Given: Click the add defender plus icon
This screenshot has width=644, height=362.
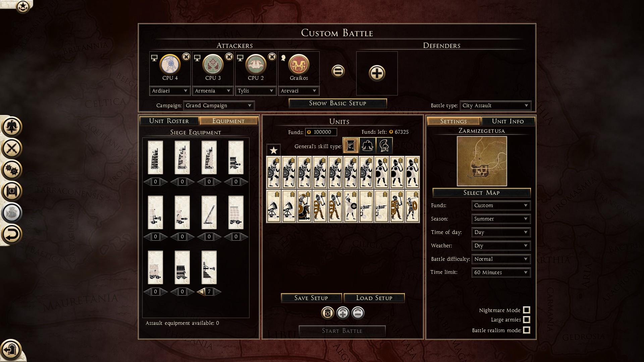Looking at the screenshot, I should coord(377,73).
